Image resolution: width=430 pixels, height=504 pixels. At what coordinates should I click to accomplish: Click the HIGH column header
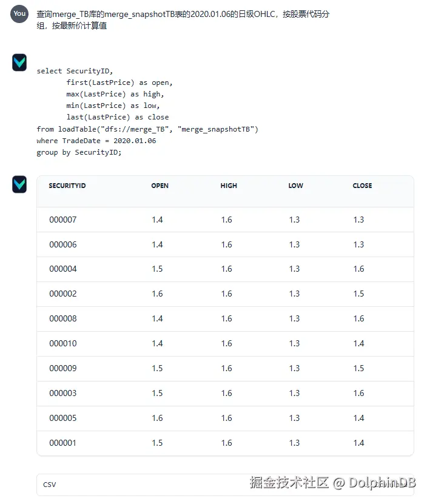point(229,186)
